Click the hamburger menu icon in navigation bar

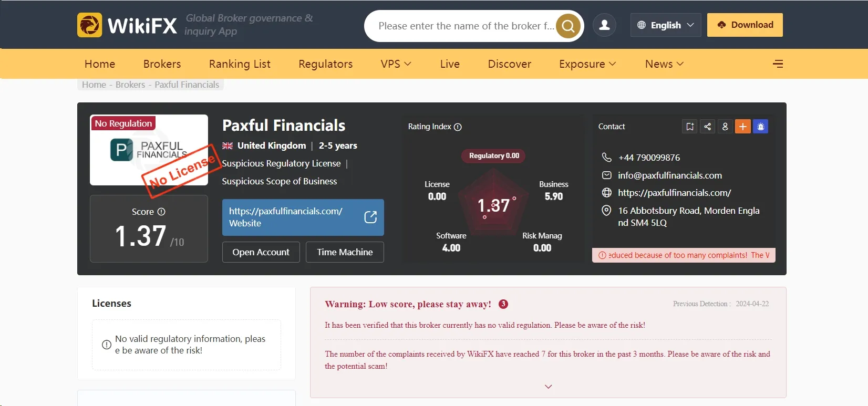pos(778,64)
